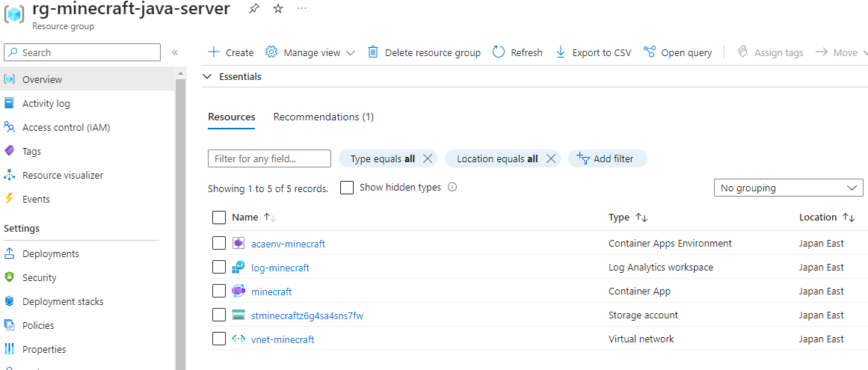Open the minecraft Container App link
The width and height of the screenshot is (868, 370).
[x=271, y=292]
